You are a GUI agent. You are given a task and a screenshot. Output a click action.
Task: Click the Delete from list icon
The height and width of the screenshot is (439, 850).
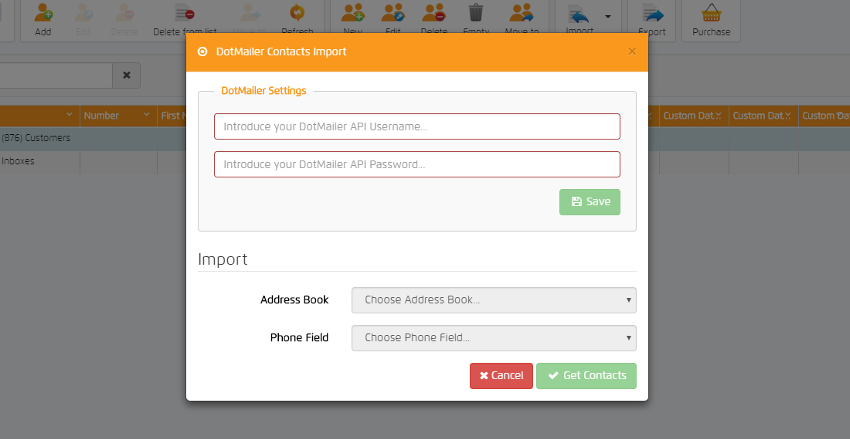(185, 12)
